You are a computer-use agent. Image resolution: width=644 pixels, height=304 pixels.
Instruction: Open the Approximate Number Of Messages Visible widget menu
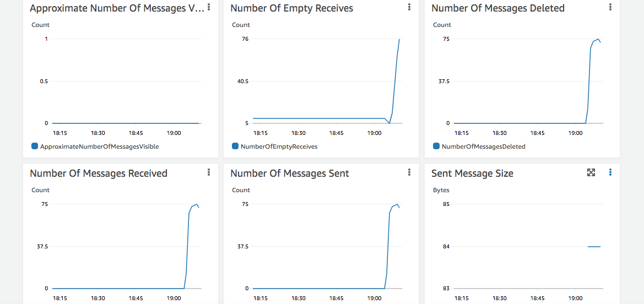(x=209, y=7)
